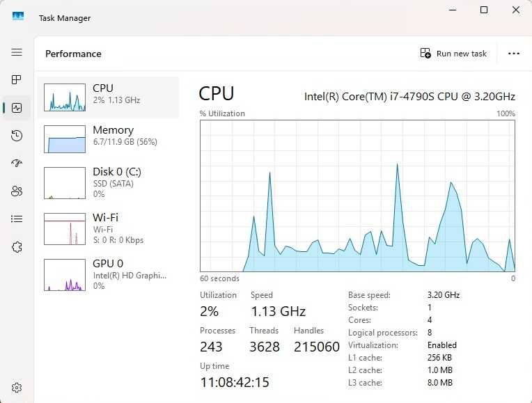Image resolution: width=532 pixels, height=403 pixels.
Task: Open Startup apps icon
Action: coord(17,164)
